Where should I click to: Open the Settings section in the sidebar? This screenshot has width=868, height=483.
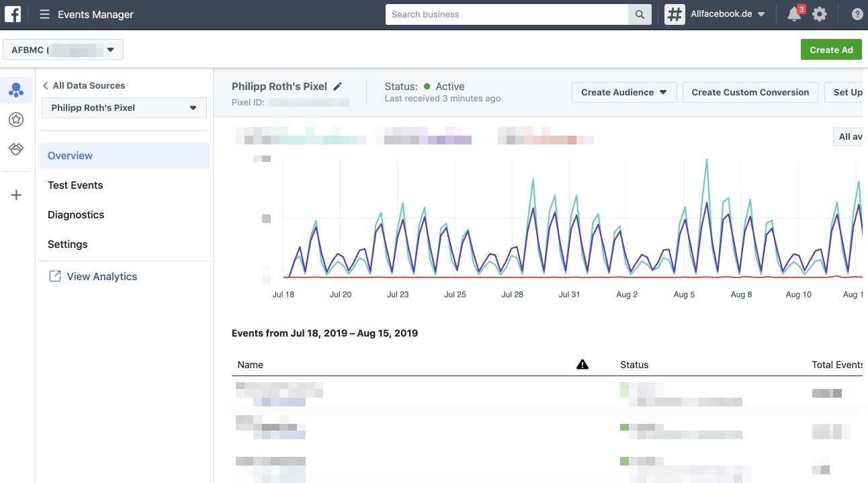68,245
